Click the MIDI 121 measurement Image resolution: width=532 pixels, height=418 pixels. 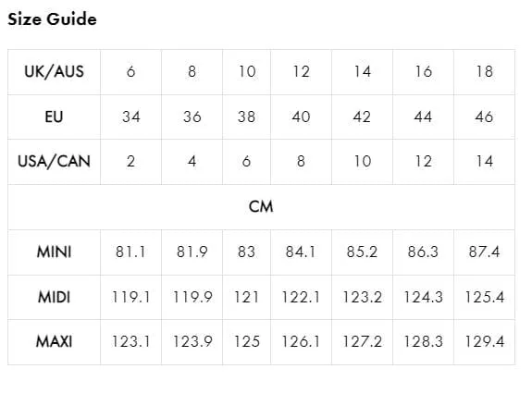coord(247,297)
